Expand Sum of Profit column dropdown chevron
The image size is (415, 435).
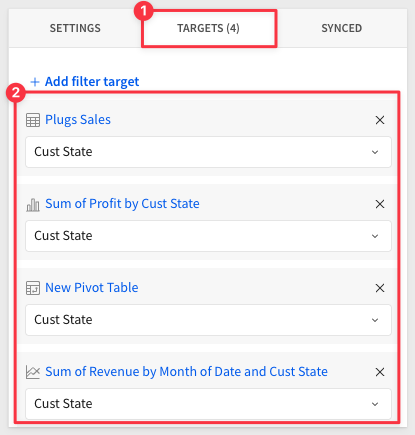(375, 236)
